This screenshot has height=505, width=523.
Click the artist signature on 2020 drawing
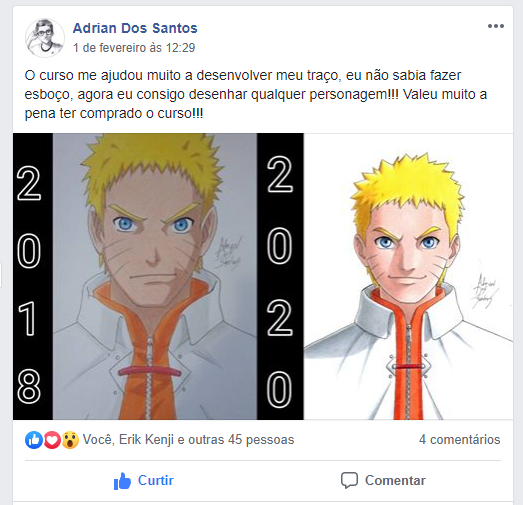click(x=484, y=291)
